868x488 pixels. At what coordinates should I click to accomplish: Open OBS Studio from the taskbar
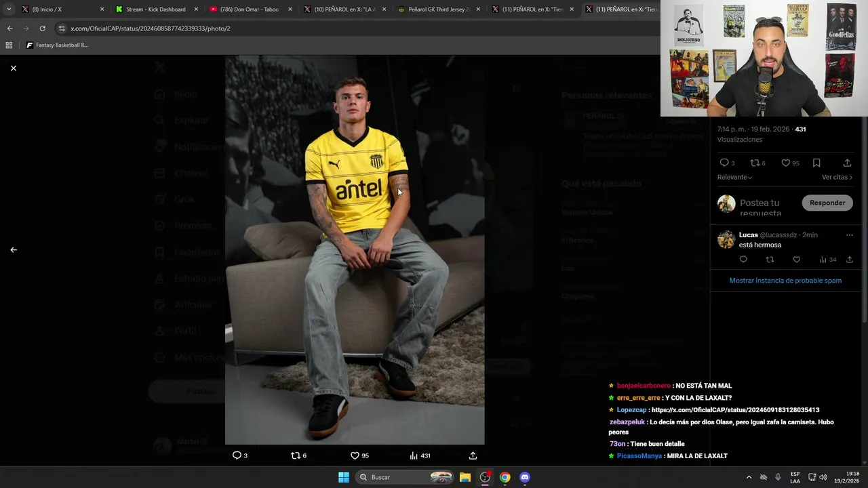point(485,477)
